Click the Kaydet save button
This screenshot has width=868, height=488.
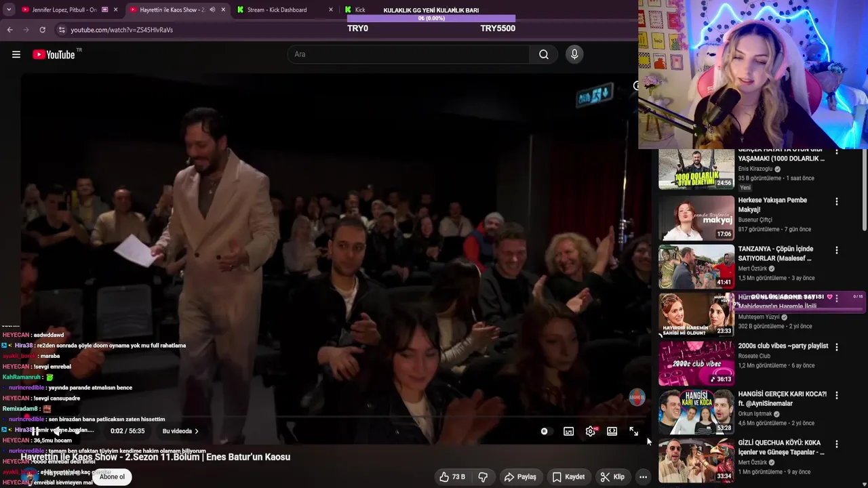click(x=568, y=476)
